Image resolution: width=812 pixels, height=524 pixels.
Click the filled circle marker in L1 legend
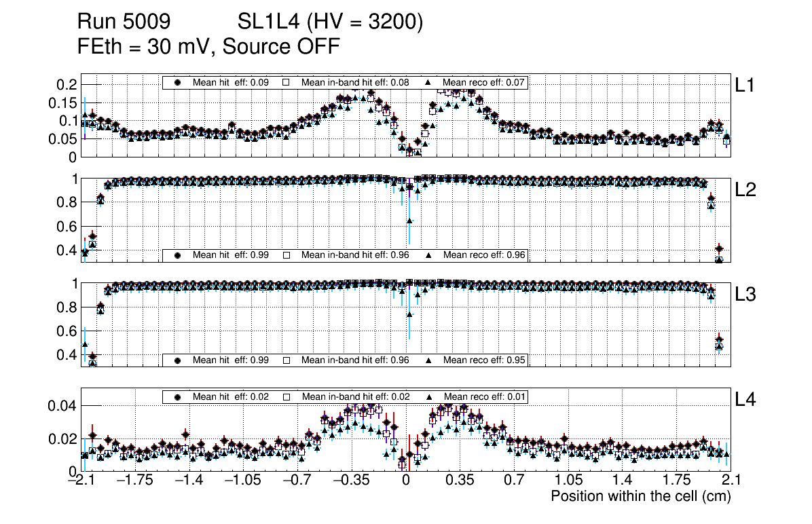pos(178,82)
